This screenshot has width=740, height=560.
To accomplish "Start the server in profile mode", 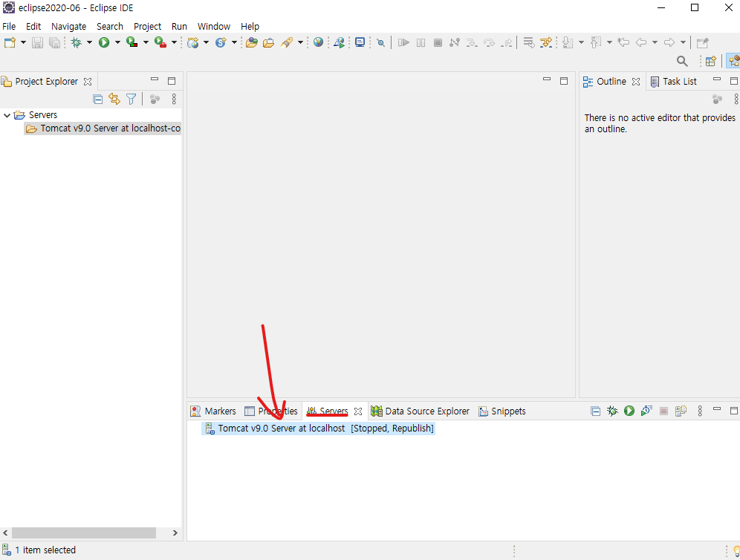I will [646, 411].
